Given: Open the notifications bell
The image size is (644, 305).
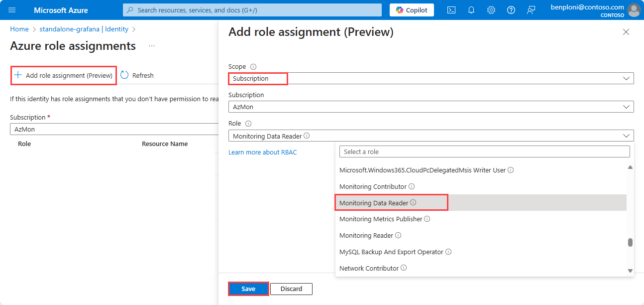Looking at the screenshot, I should [x=471, y=10].
